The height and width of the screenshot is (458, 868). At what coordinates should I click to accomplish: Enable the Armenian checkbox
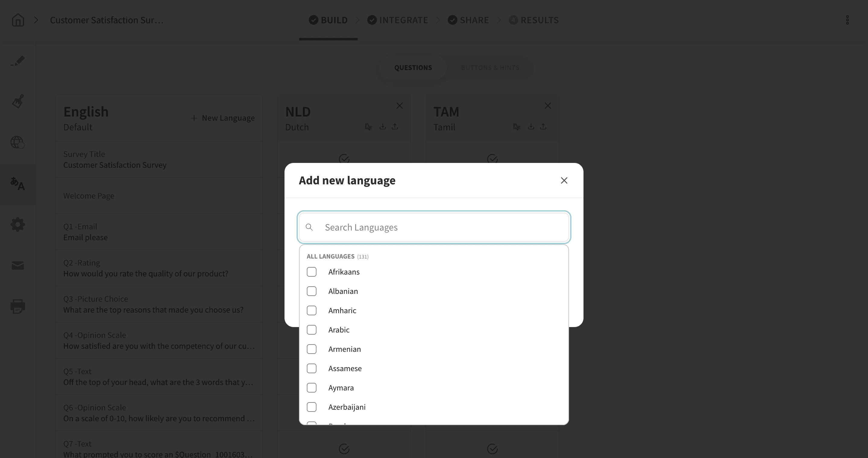311,349
